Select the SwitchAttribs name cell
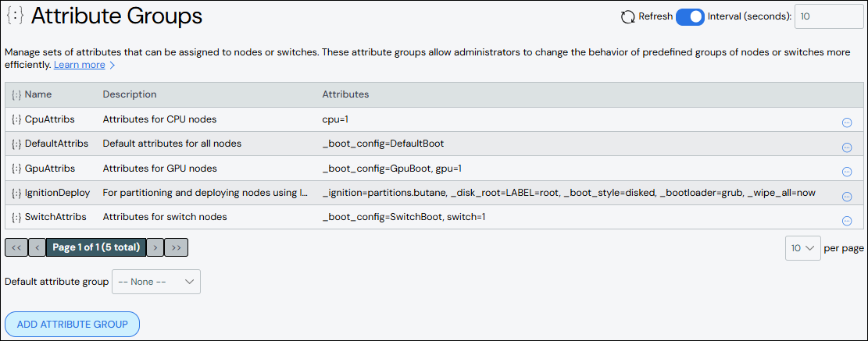Image resolution: width=868 pixels, height=341 pixels. [x=55, y=217]
